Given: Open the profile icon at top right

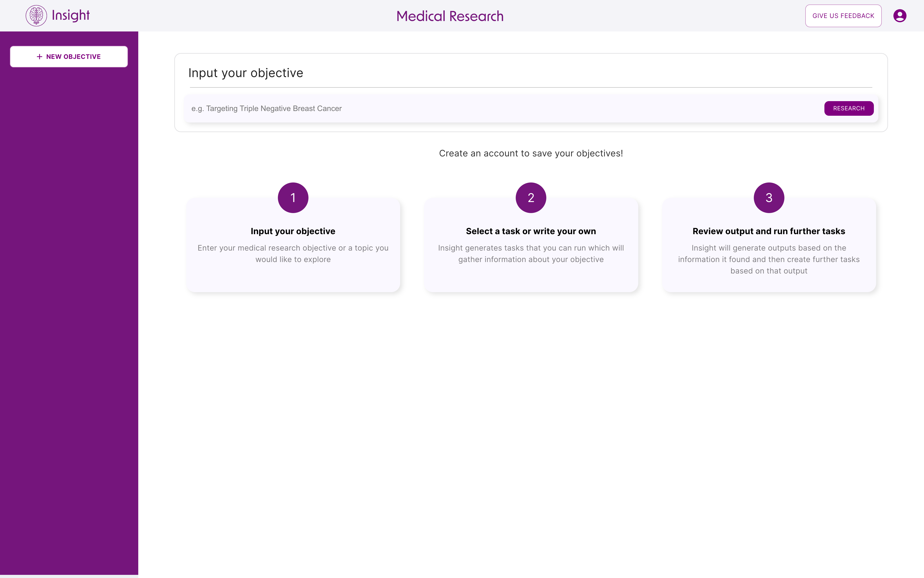Looking at the screenshot, I should (899, 16).
